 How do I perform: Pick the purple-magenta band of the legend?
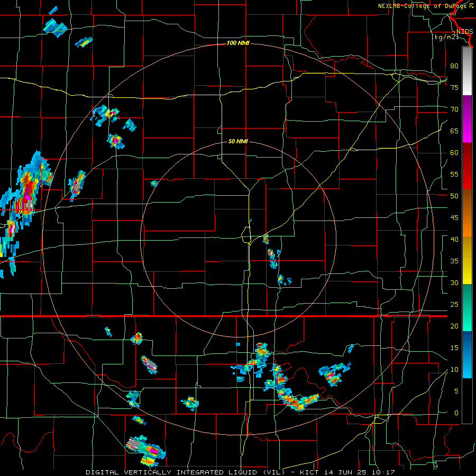[x=467, y=118]
